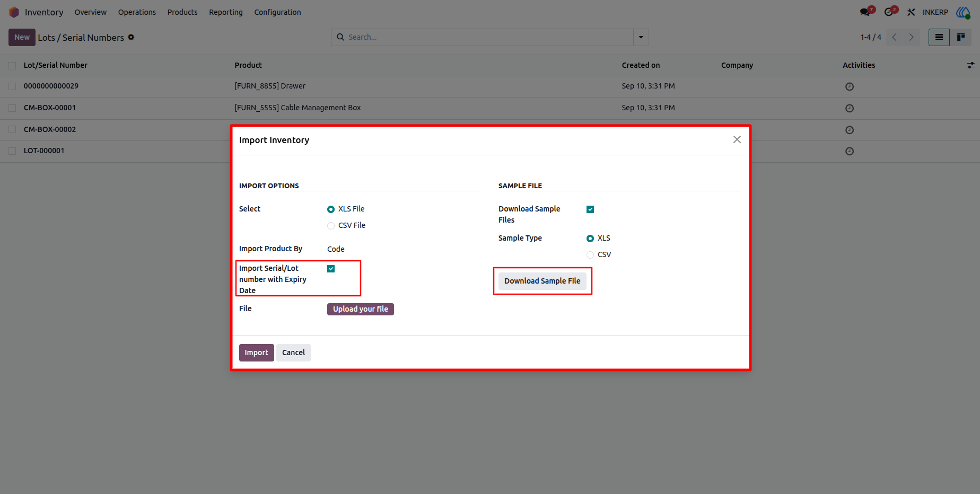Click the activity clock for 0000000000029

pos(850,86)
